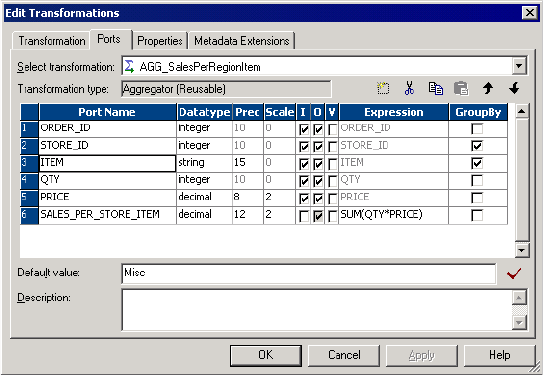Click the Cancel button
This screenshot has width=543, height=375.
pyautogui.click(x=344, y=355)
